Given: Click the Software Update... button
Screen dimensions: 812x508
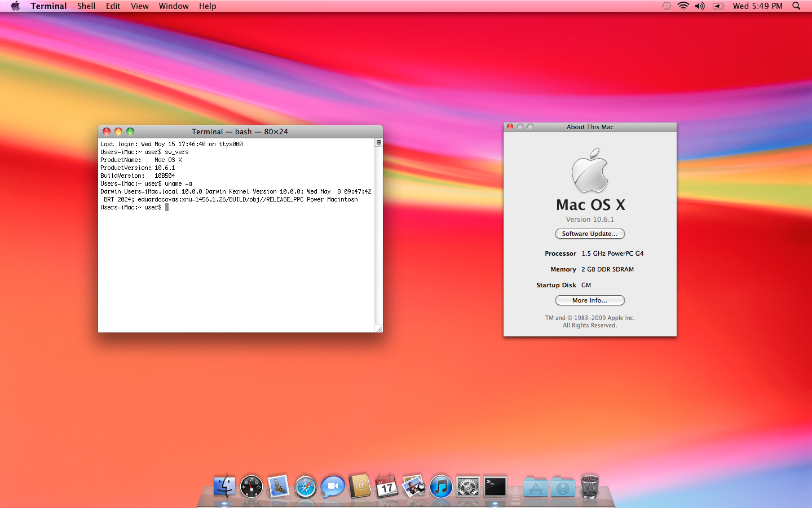Looking at the screenshot, I should coord(590,234).
